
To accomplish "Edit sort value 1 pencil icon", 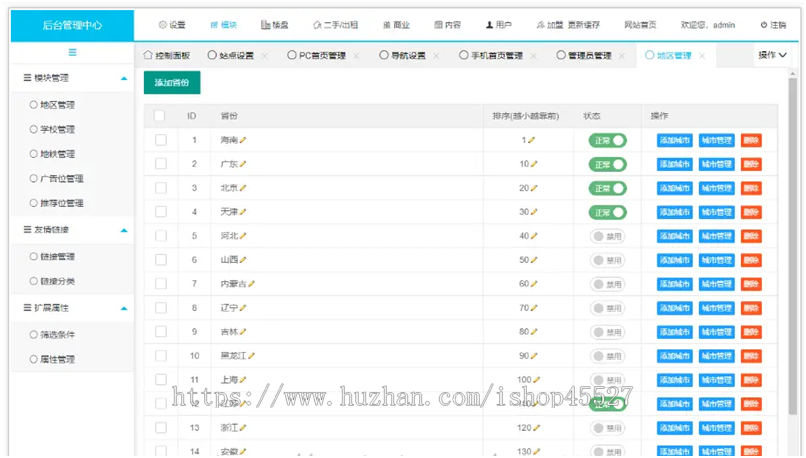I will [532, 140].
